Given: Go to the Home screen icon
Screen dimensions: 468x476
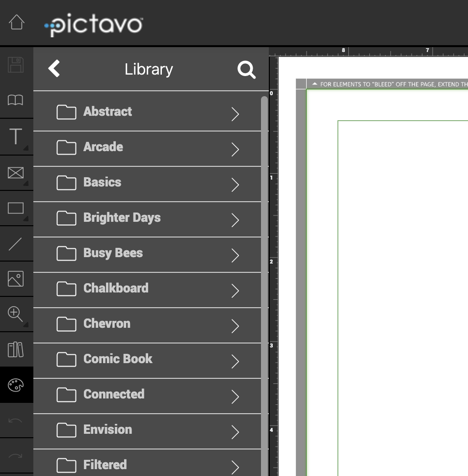Looking at the screenshot, I should [16, 22].
